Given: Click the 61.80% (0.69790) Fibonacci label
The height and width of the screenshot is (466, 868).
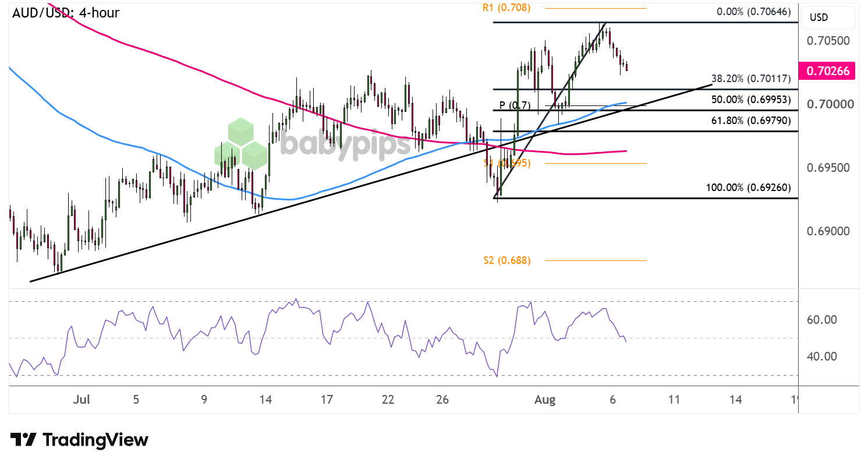Looking at the screenshot, I should click(x=751, y=121).
